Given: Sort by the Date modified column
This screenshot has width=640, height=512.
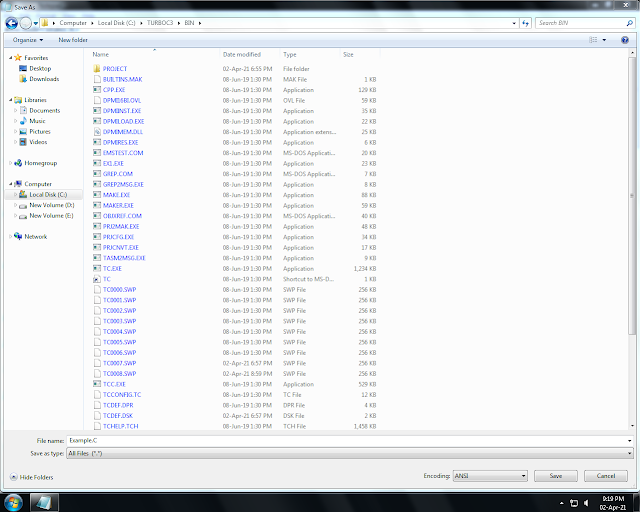Looking at the screenshot, I should pos(242,54).
